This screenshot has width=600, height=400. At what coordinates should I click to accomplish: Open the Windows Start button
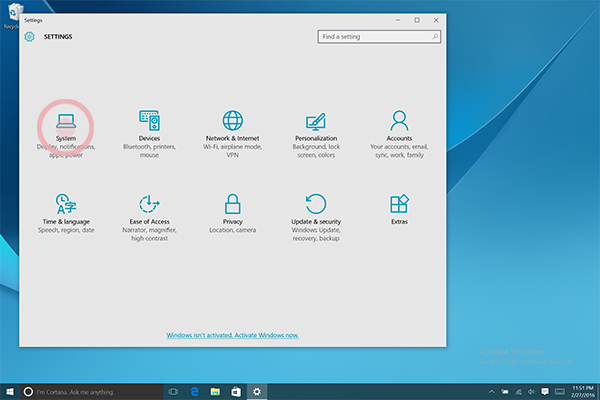coord(10,392)
